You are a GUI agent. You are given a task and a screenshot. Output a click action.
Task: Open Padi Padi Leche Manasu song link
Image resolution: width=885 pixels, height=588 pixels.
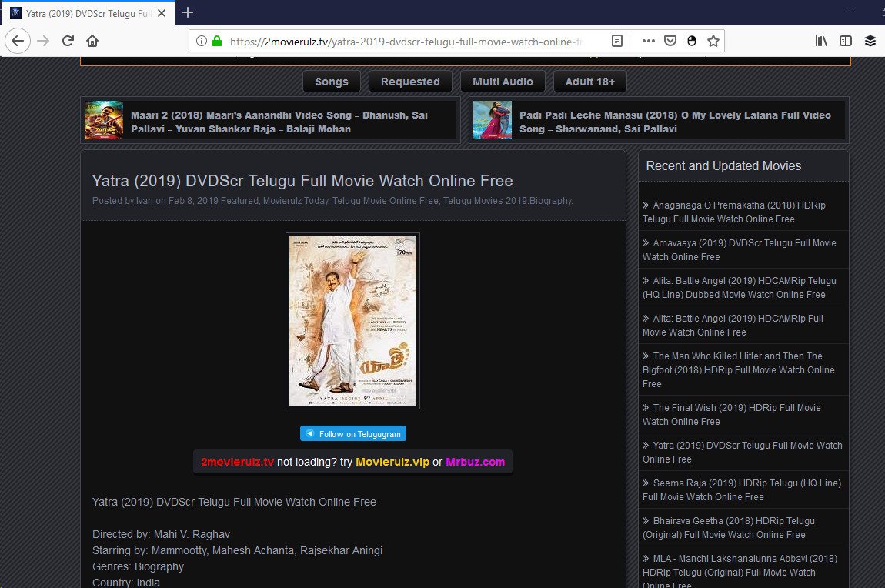(675, 122)
